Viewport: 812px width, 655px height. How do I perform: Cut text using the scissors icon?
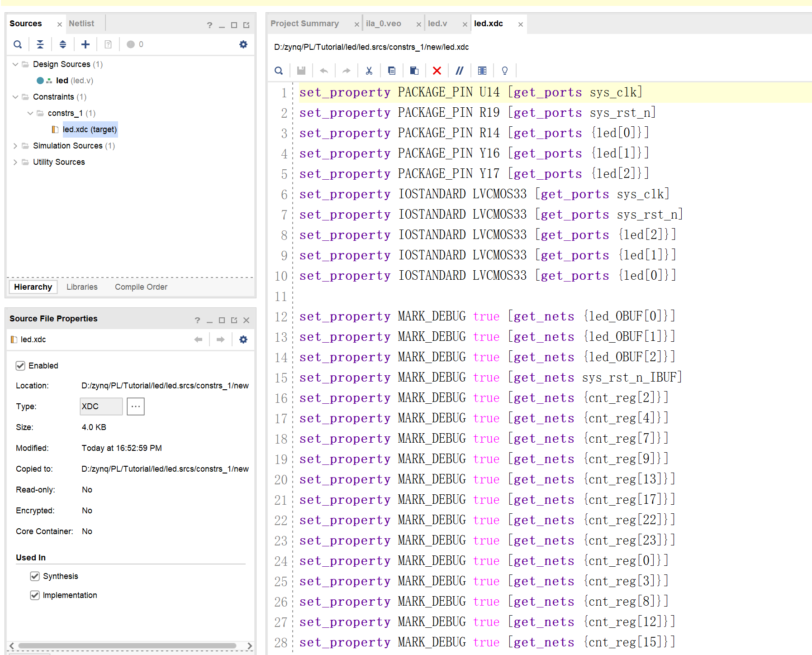point(369,71)
